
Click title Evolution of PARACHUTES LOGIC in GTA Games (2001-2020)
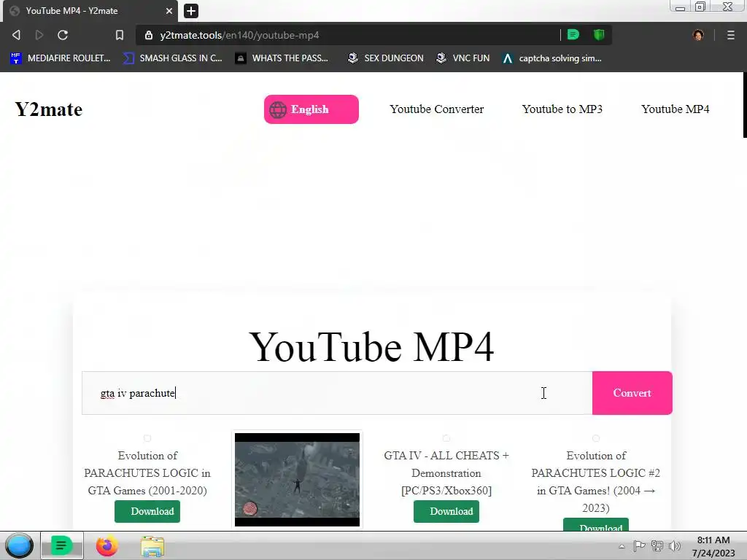[147, 472]
